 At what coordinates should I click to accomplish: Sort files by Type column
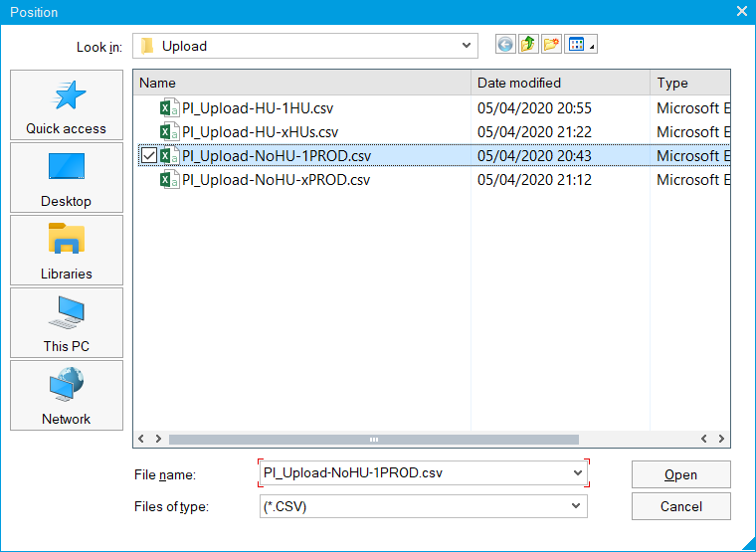pos(690,83)
